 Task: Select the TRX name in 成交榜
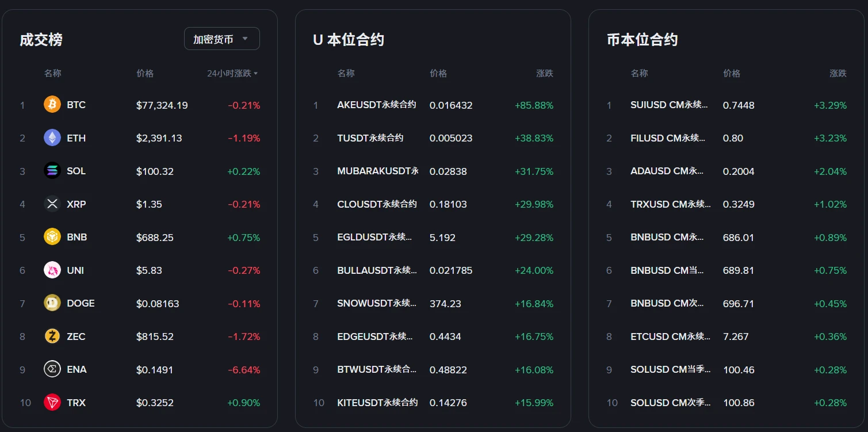tap(76, 403)
